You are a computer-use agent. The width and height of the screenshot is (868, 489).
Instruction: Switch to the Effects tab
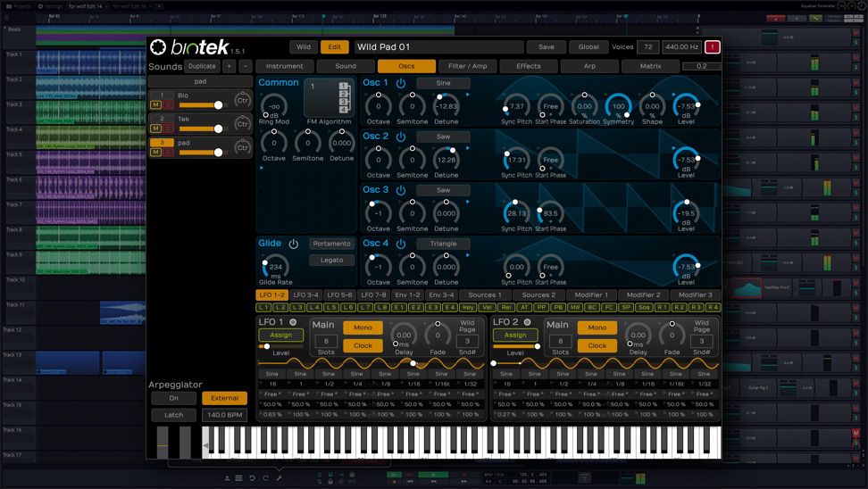coord(529,66)
